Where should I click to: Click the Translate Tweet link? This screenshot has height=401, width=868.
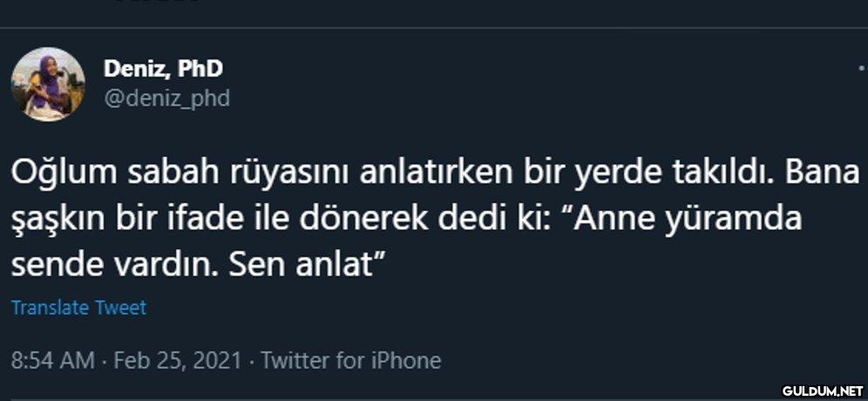78,308
